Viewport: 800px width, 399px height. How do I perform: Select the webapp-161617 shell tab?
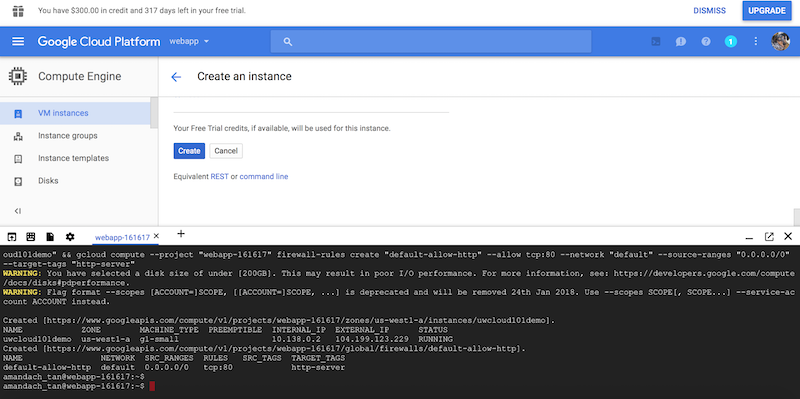click(122, 237)
